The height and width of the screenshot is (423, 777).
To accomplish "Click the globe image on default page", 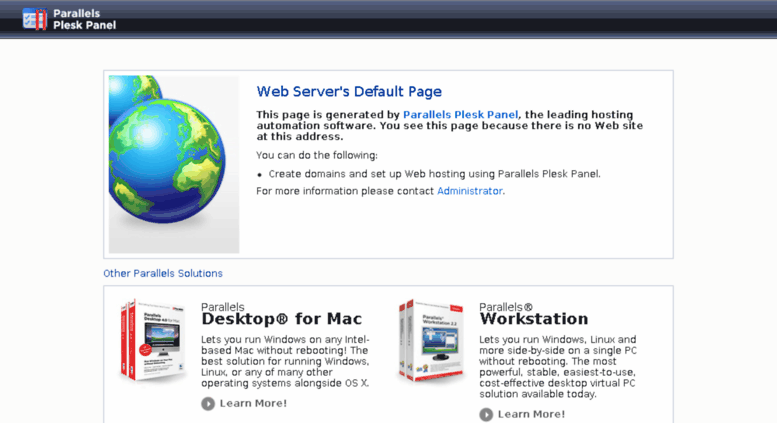I will click(173, 164).
